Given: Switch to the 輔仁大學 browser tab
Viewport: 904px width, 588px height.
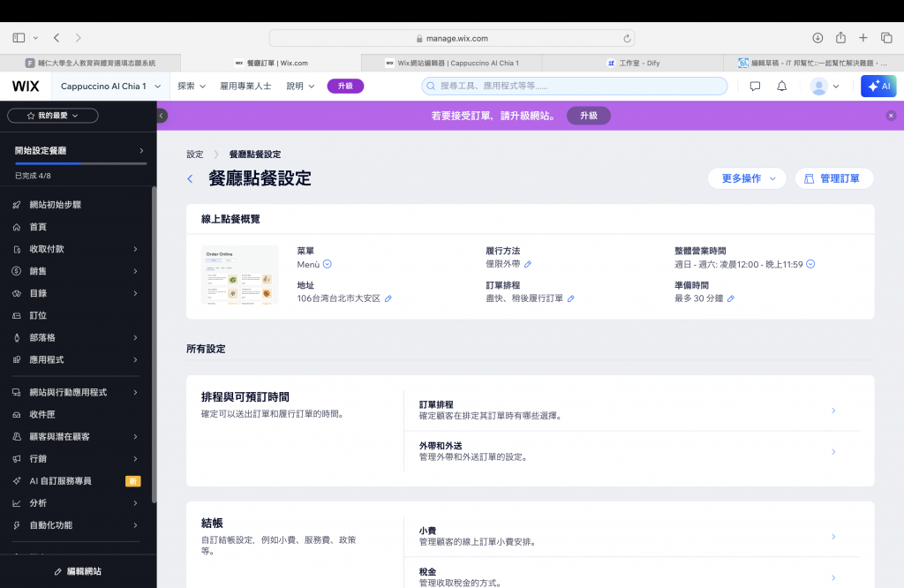Looking at the screenshot, I should [x=91, y=63].
